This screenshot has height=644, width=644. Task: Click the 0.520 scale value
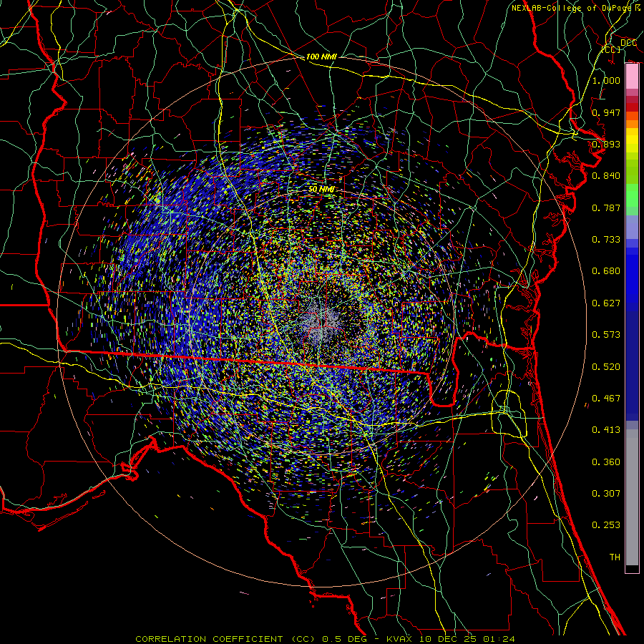[606, 367]
